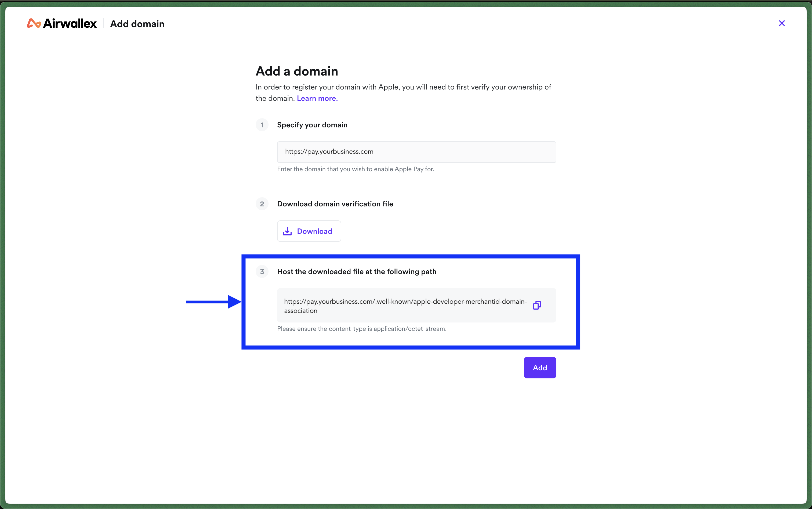Click the Specify your domain label

[x=312, y=125]
